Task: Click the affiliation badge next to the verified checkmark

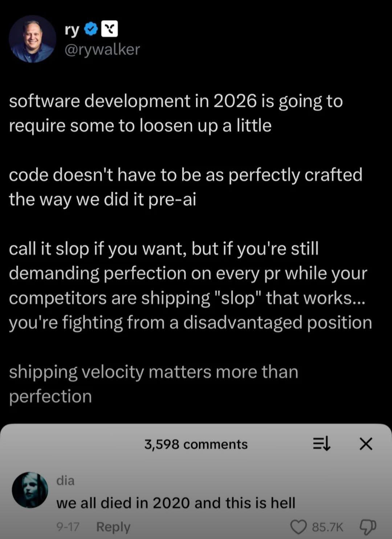Action: [x=109, y=29]
